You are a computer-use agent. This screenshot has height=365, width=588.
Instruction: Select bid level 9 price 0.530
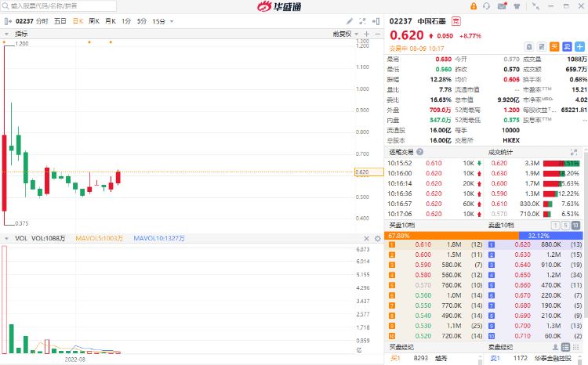pos(423,326)
